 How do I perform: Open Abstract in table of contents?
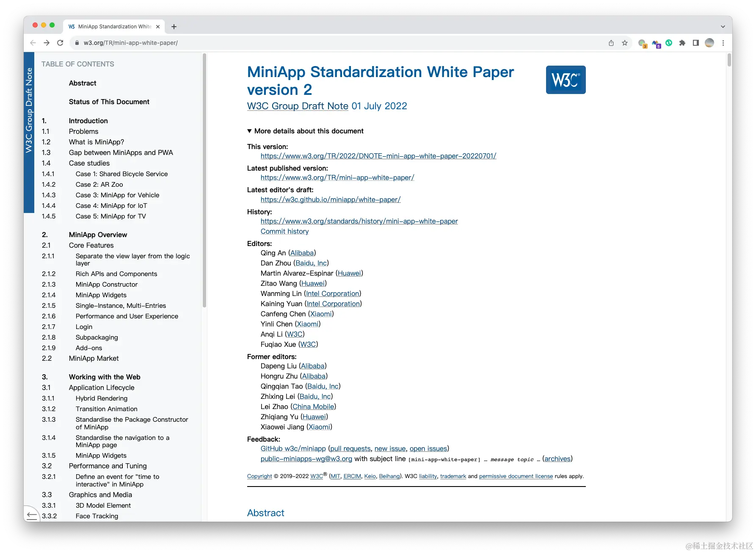[x=83, y=83]
